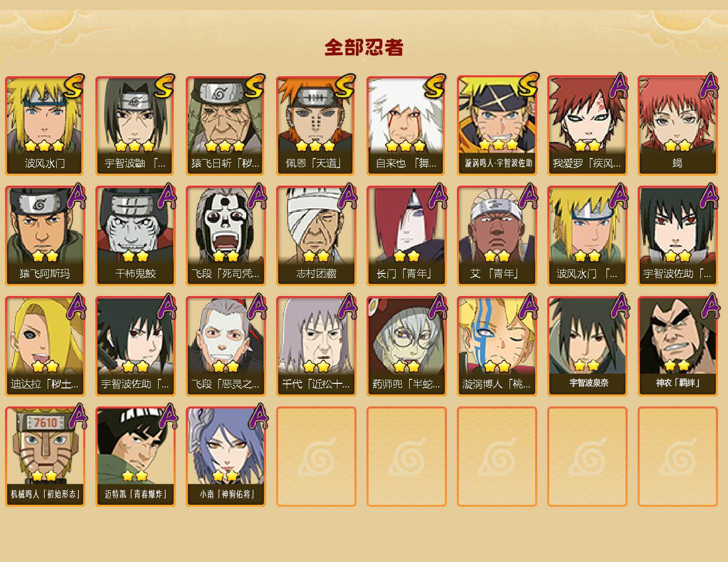The width and height of the screenshot is (728, 562).
Task: Choose the 蝎 A-rank ninja card
Action: pos(678,125)
